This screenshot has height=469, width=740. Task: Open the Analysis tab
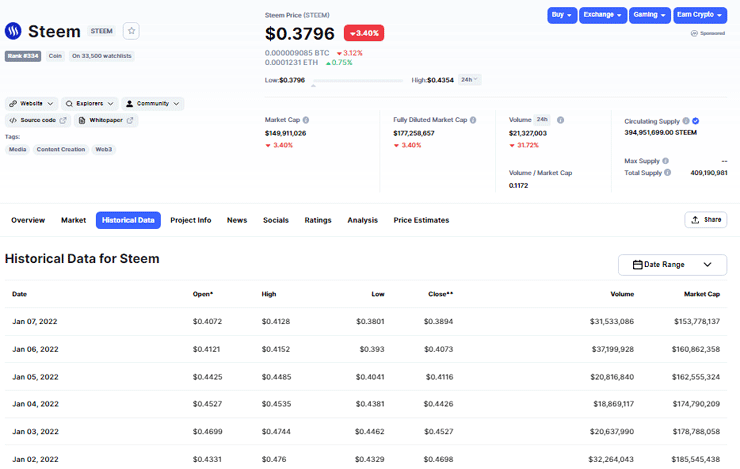click(362, 220)
